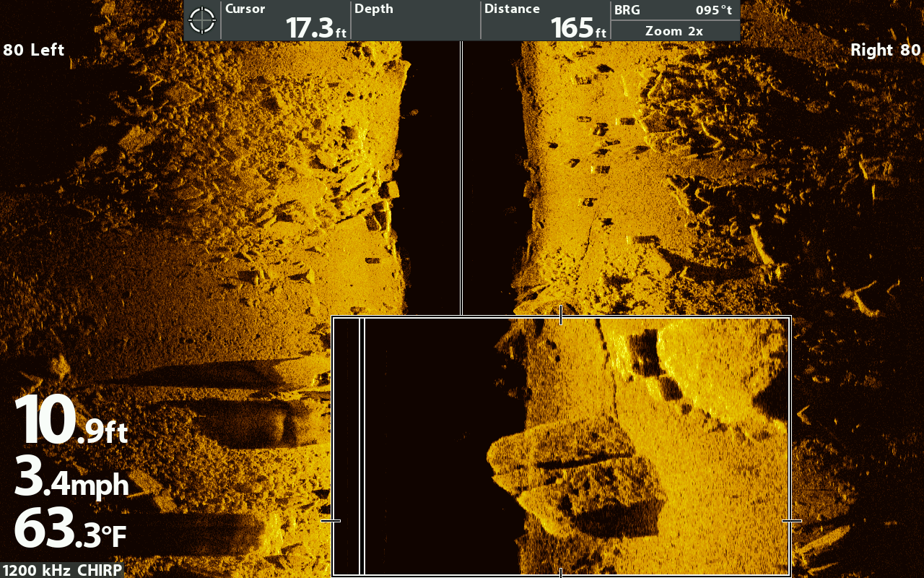This screenshot has height=578, width=924.
Task: Click the double vertical line inside zoom window
Action: [x=362, y=447]
